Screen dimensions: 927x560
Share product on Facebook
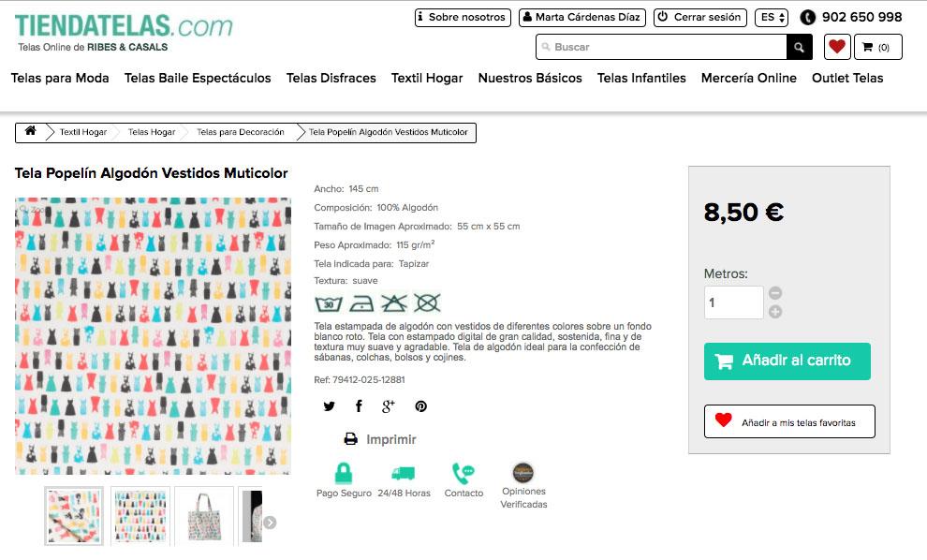click(x=359, y=406)
